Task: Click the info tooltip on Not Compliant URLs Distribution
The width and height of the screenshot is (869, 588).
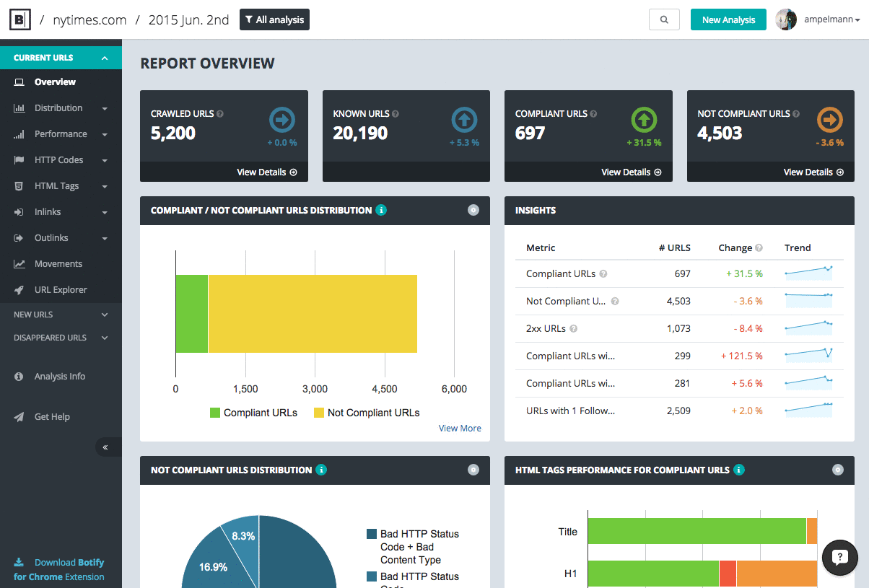Action: [320, 470]
